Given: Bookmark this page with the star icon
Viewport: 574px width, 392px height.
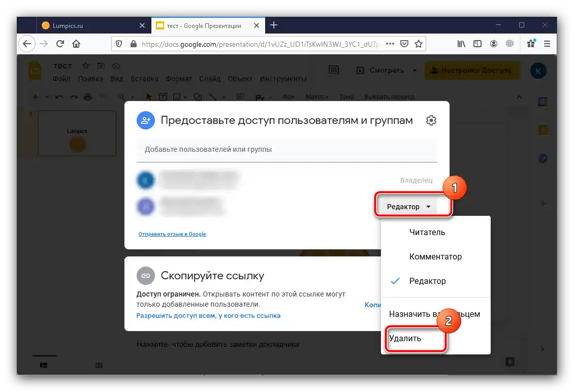Looking at the screenshot, I should (419, 44).
